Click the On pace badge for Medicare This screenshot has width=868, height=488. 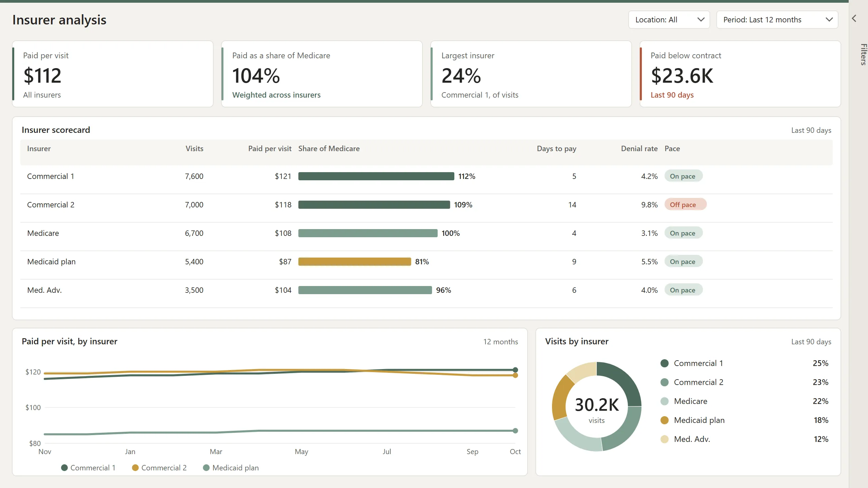point(683,233)
